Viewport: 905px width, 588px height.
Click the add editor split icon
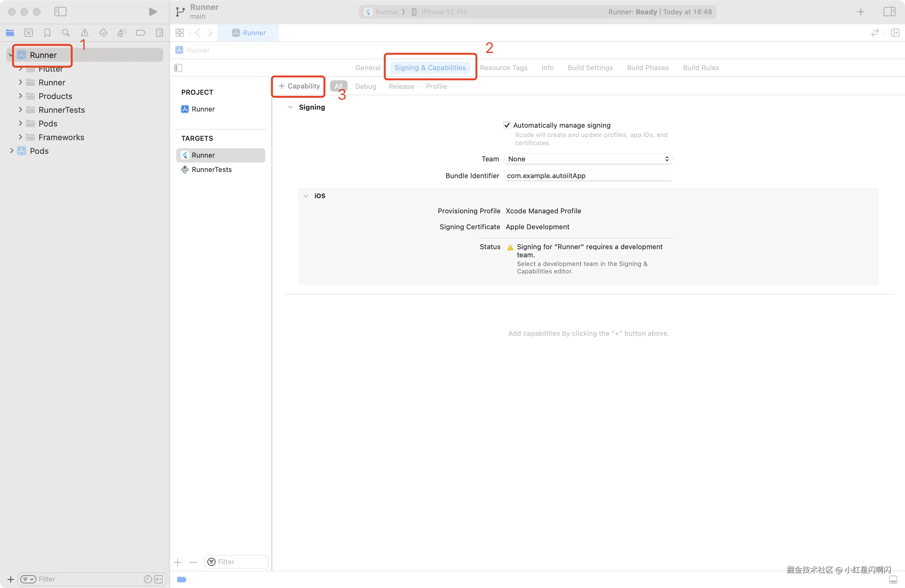(895, 33)
